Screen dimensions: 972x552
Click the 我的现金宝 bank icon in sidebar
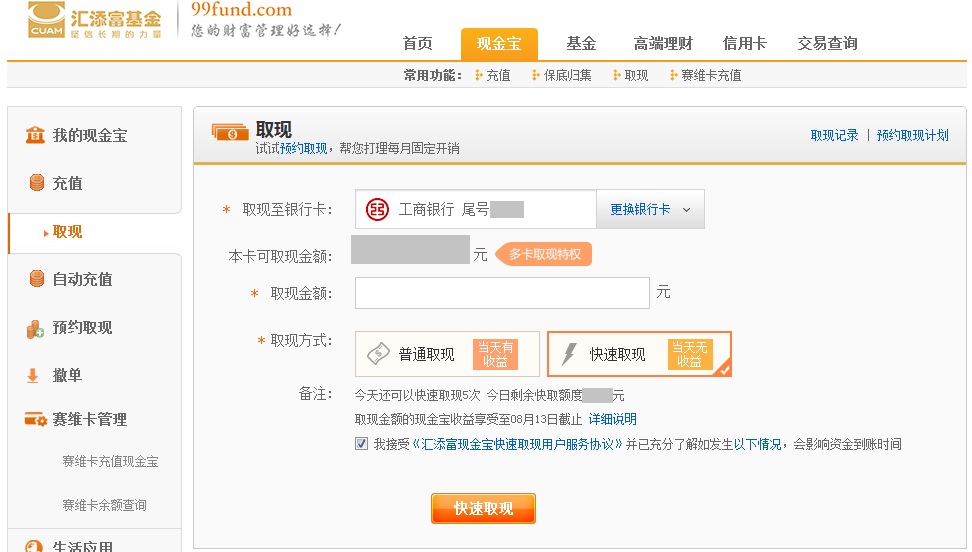coord(35,135)
